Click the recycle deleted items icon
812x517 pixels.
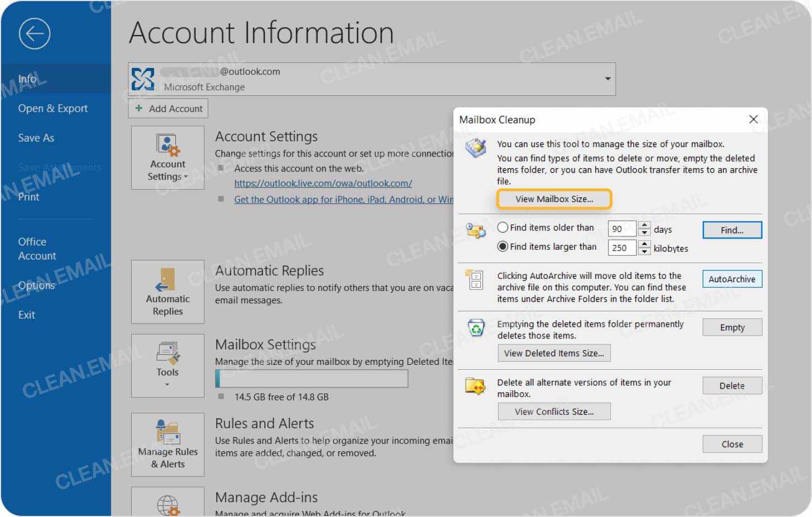click(476, 327)
